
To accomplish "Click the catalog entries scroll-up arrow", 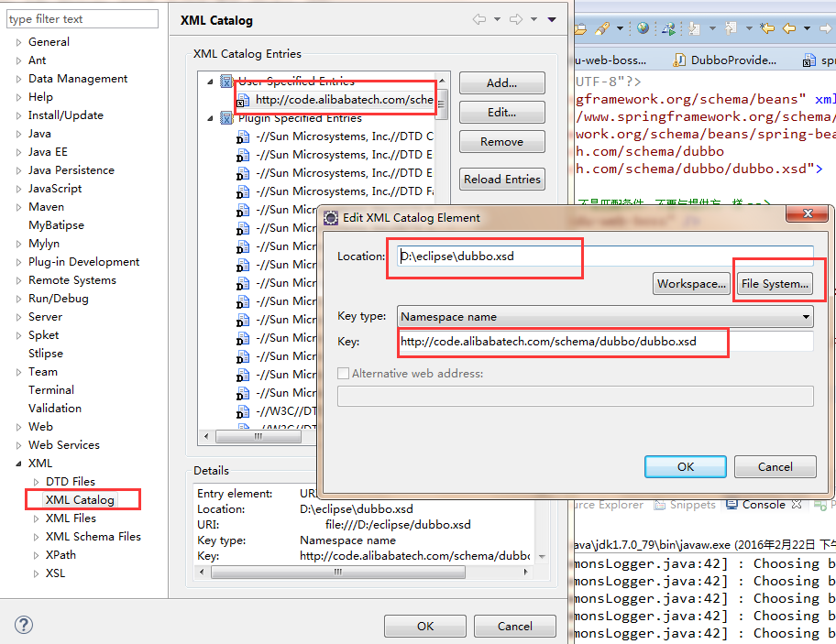I will [x=442, y=81].
